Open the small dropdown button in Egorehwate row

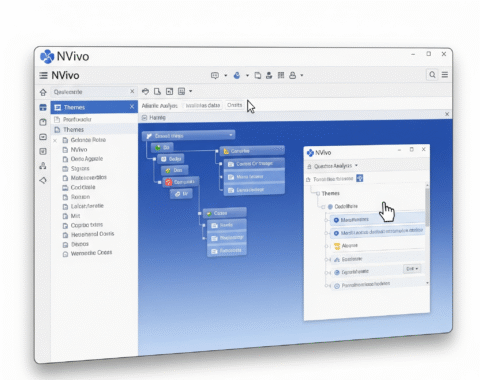coord(412,269)
